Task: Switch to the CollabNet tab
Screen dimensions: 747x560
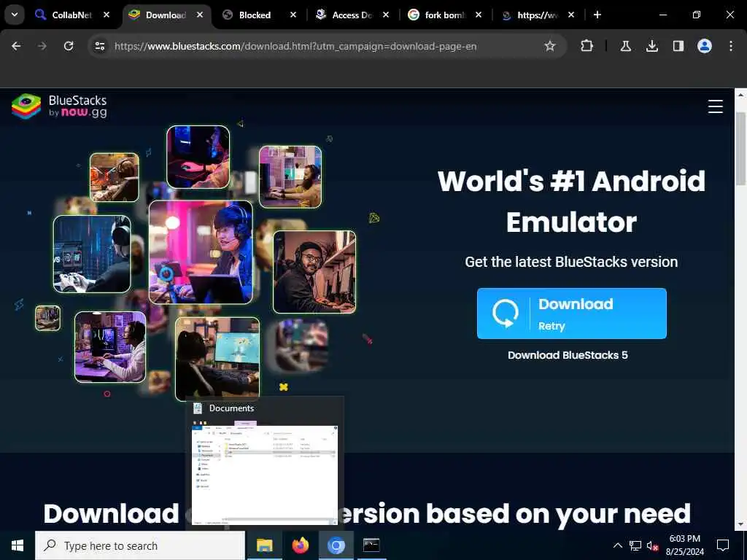Action: pyautogui.click(x=71, y=15)
